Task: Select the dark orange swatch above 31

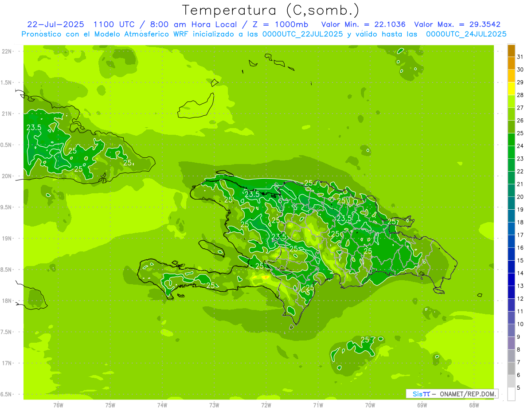Action: pyautogui.click(x=511, y=51)
